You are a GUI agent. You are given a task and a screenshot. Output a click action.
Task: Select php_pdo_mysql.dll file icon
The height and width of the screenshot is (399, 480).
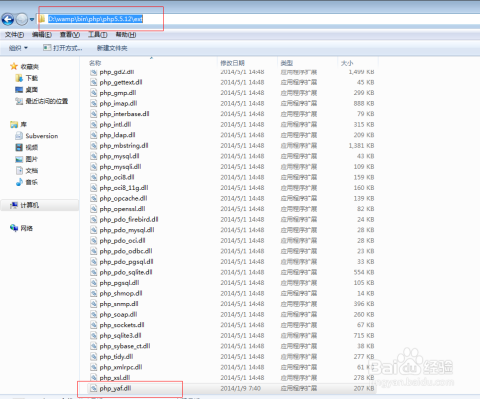pyautogui.click(x=94, y=230)
